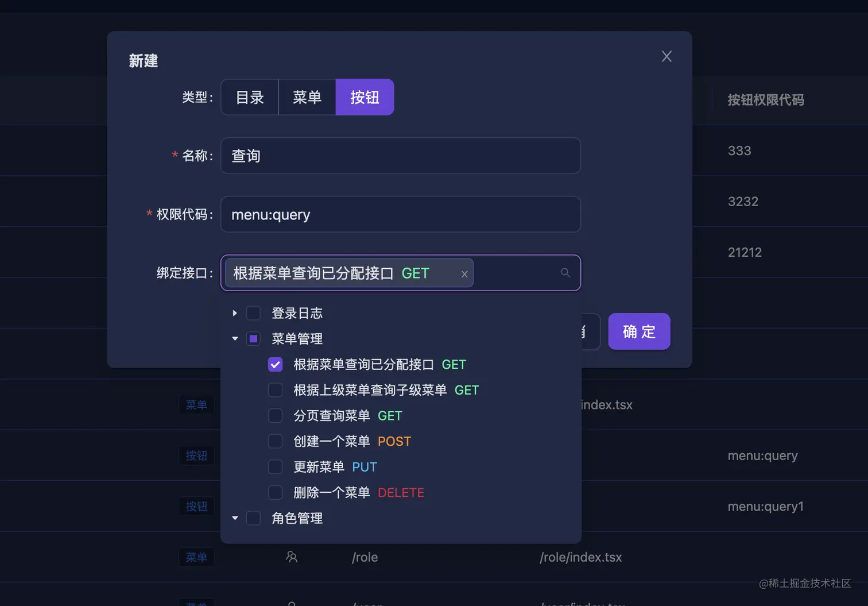868x606 pixels.
Task: Check the 角色管理 checkbox
Action: [253, 518]
